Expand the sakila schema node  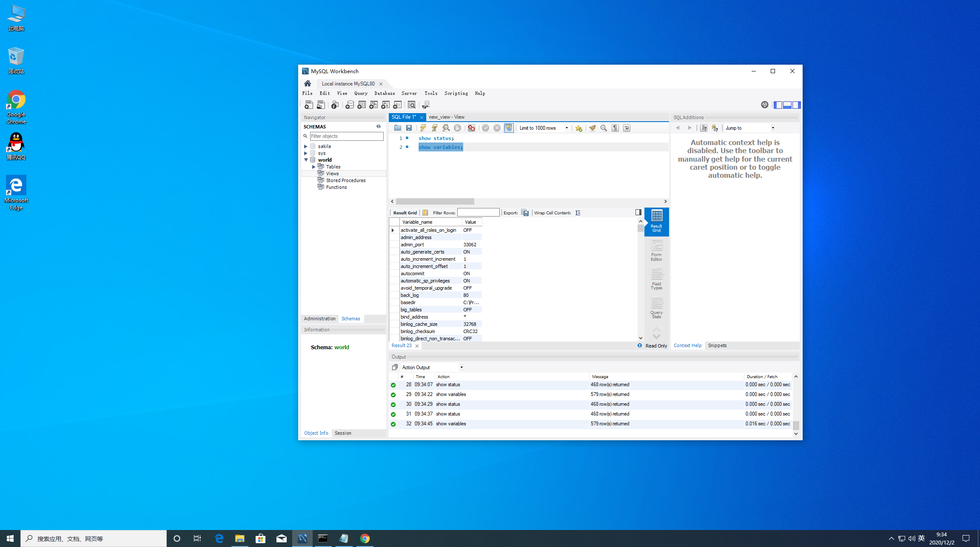pyautogui.click(x=305, y=146)
